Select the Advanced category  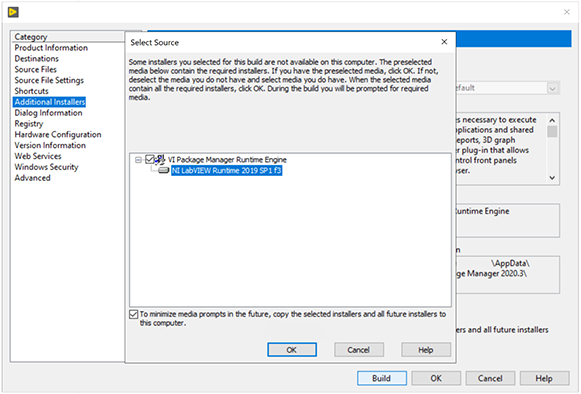(33, 178)
